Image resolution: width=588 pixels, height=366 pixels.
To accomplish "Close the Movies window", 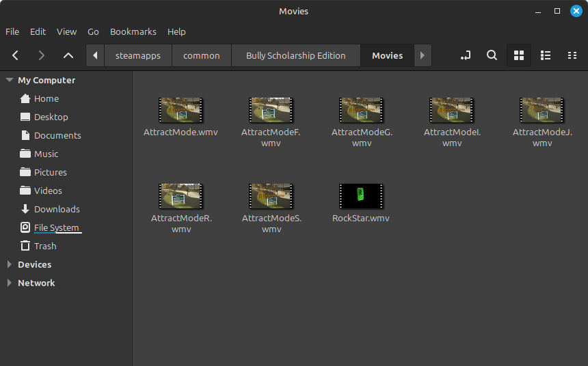I will click(576, 11).
